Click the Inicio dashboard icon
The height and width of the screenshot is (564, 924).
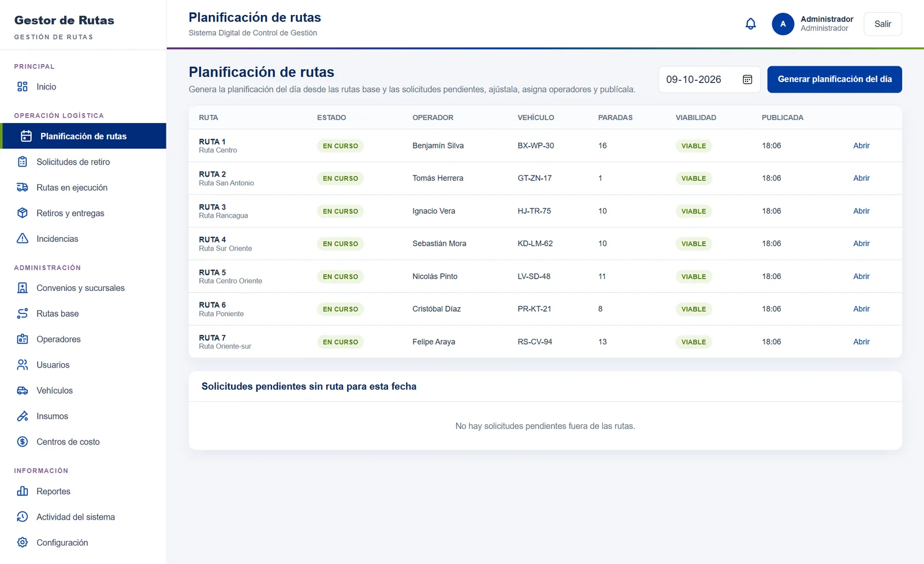coord(23,87)
